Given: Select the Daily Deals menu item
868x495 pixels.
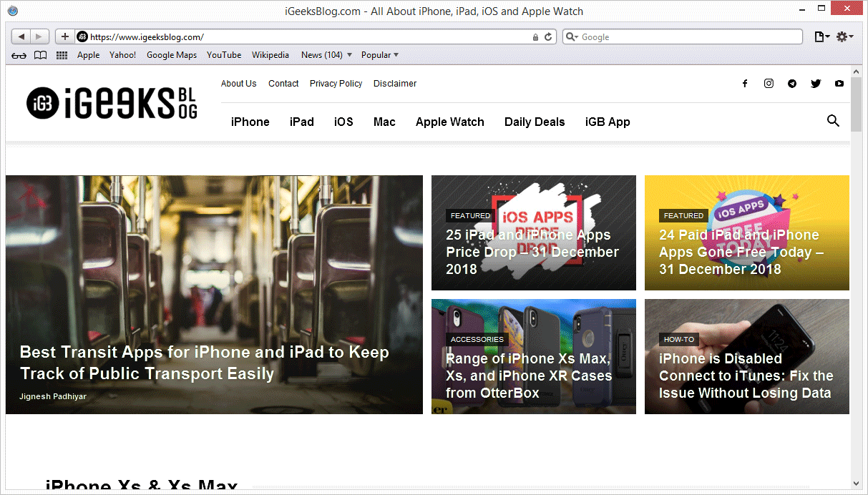Looking at the screenshot, I should (x=535, y=122).
